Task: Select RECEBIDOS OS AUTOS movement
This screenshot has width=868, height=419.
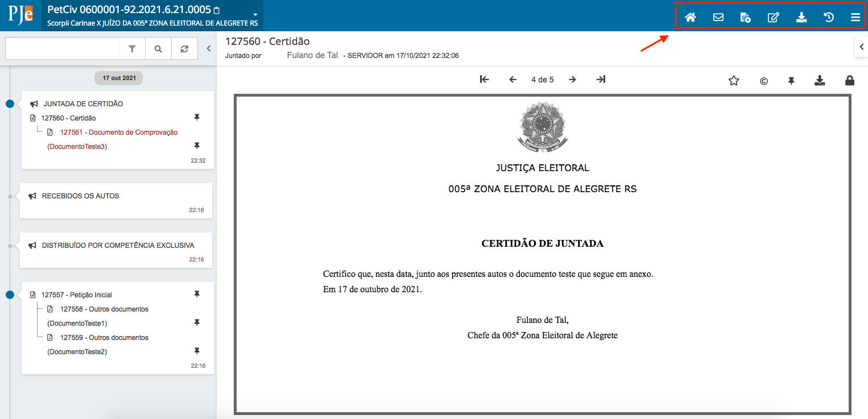Action: tap(80, 196)
